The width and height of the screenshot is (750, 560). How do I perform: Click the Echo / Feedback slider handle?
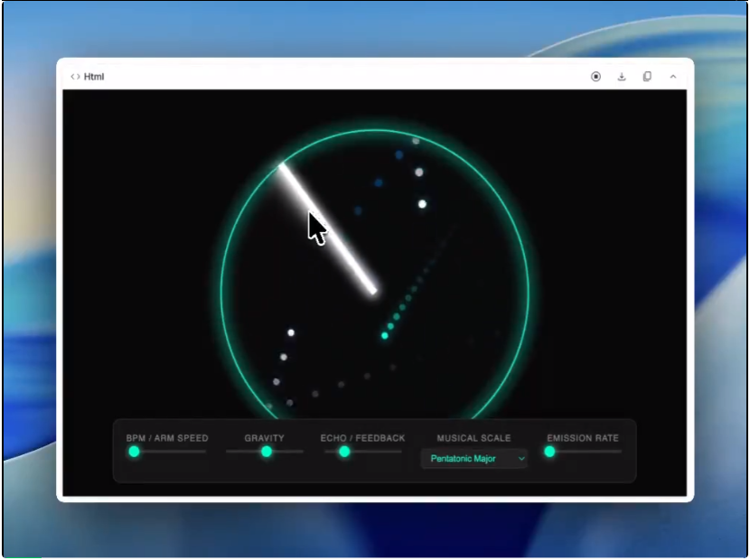pyautogui.click(x=344, y=452)
